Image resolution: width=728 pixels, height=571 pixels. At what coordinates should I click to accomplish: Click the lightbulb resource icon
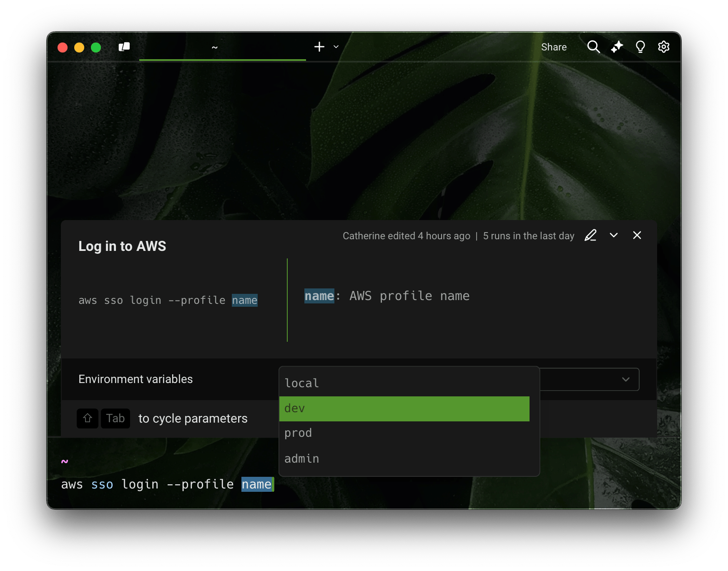click(640, 47)
